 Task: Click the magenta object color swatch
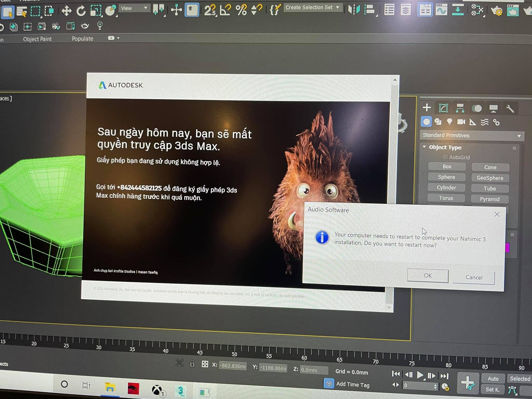point(508,248)
